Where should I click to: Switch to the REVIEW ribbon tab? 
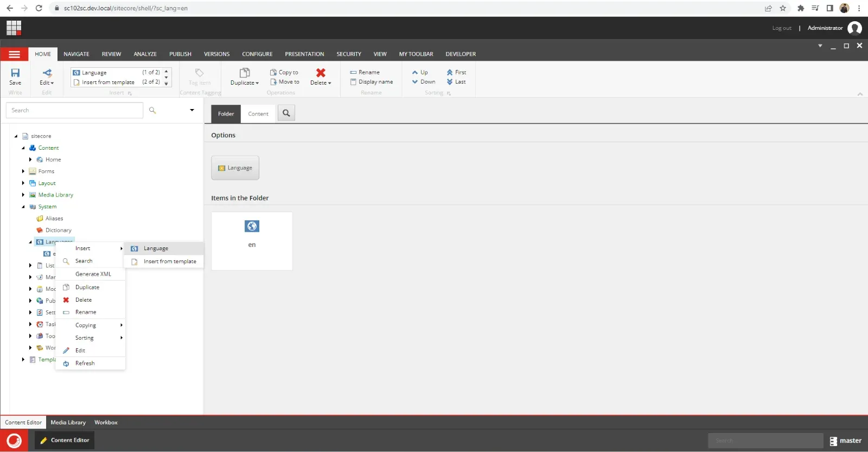pos(111,54)
